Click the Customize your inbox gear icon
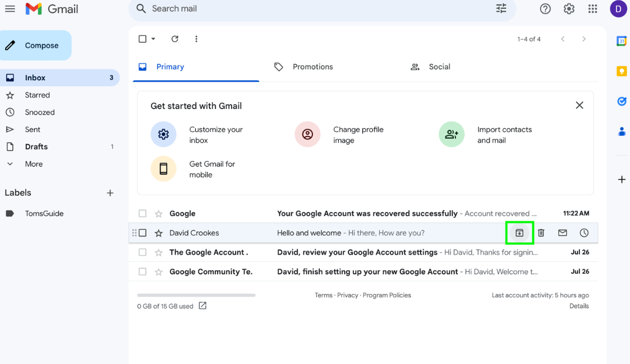The height and width of the screenshot is (364, 630). pyautogui.click(x=163, y=134)
